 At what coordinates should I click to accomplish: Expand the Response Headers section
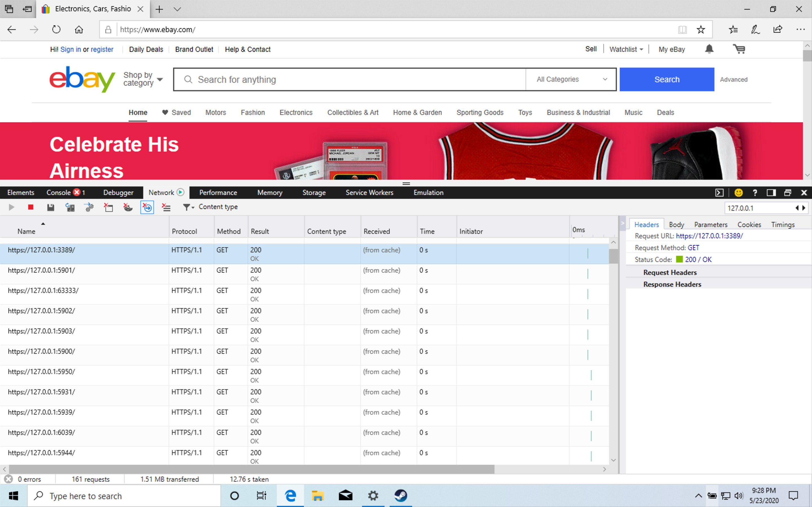point(672,284)
